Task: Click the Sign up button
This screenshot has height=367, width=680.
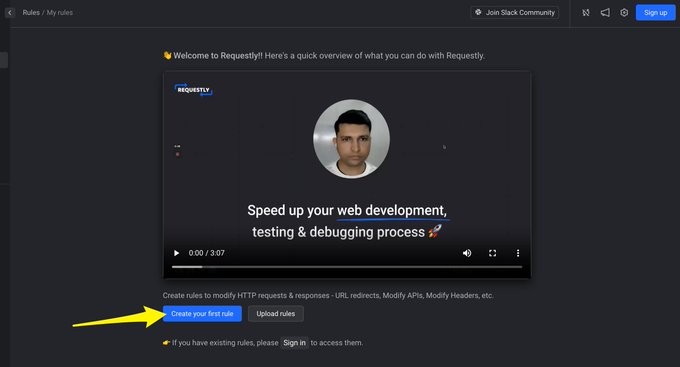Action: (655, 13)
